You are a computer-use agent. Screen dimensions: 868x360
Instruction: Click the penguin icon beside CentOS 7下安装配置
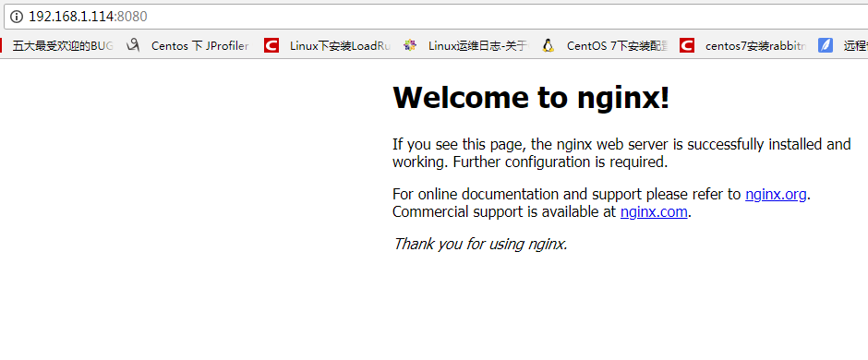click(548, 45)
